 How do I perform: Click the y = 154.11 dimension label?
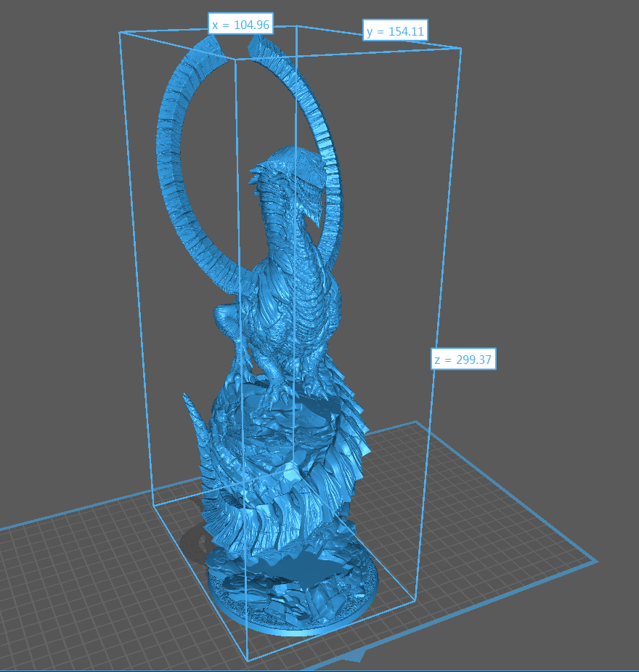[x=396, y=31]
